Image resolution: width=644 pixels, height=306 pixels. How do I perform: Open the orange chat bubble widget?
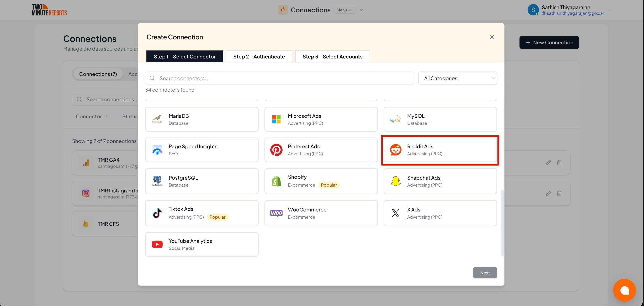[624, 290]
